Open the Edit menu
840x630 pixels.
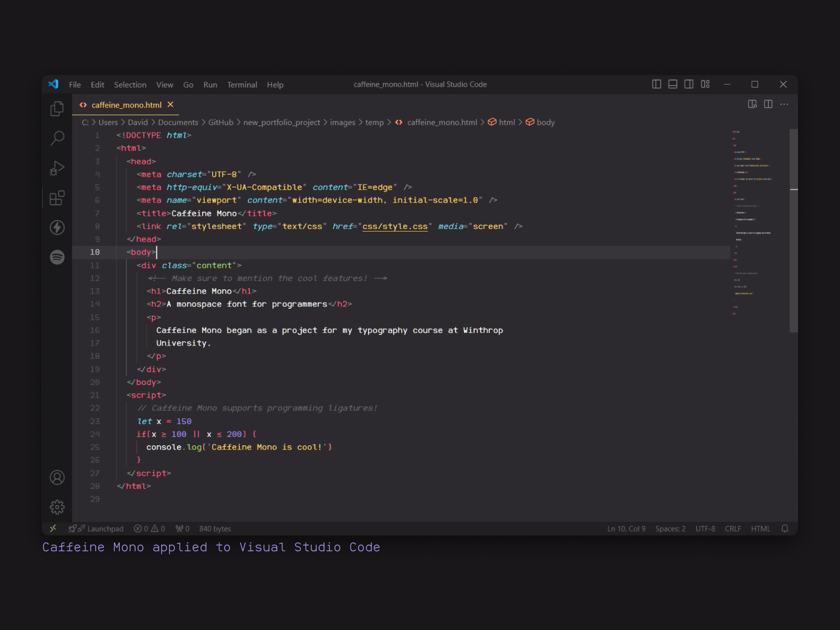coord(97,85)
